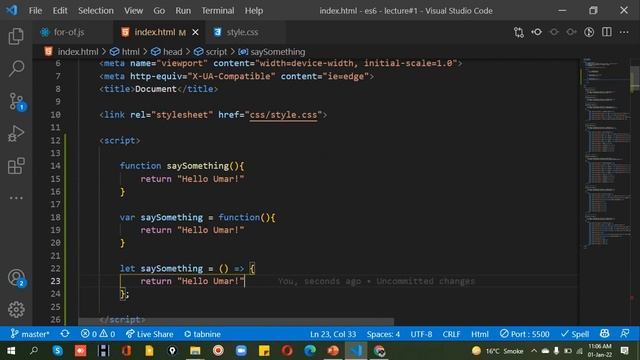Open the Run menu
This screenshot has width=640, height=360.
pyautogui.click(x=183, y=11)
